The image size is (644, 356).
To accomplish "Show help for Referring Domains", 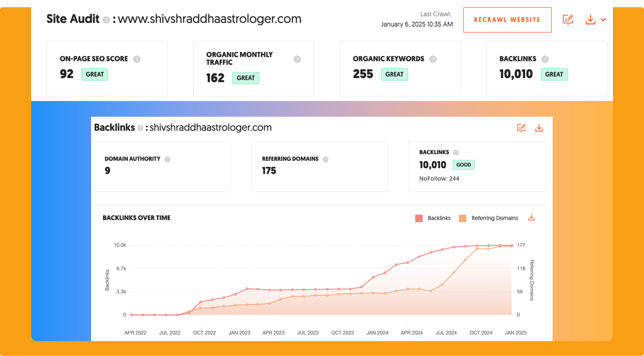I will click(x=326, y=159).
